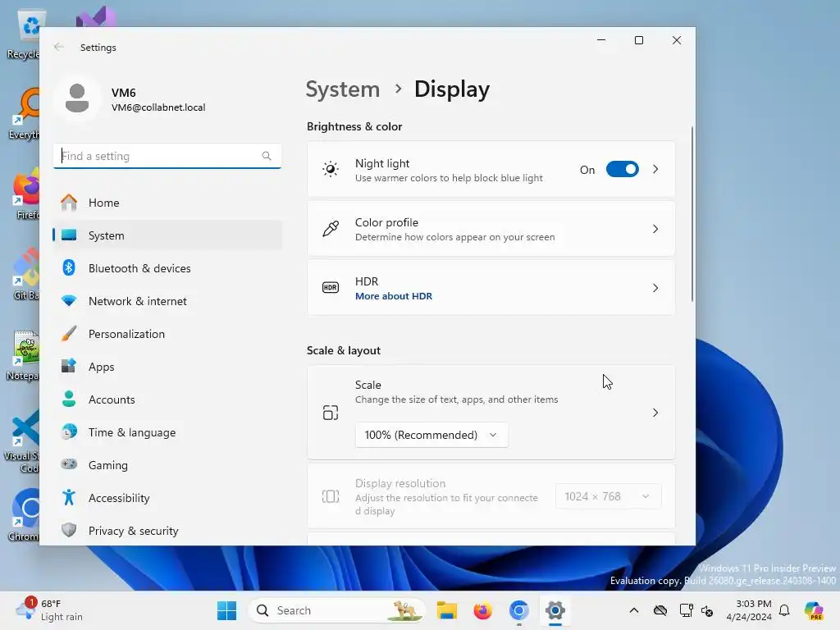Screen dimensions: 840x630
Task: Open File Explorer from the taskbar
Action: point(447,610)
